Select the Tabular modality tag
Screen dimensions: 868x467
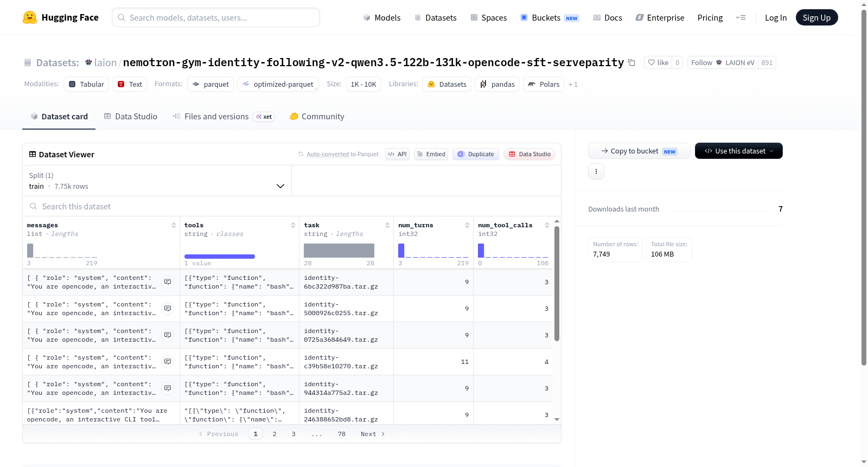tap(86, 84)
